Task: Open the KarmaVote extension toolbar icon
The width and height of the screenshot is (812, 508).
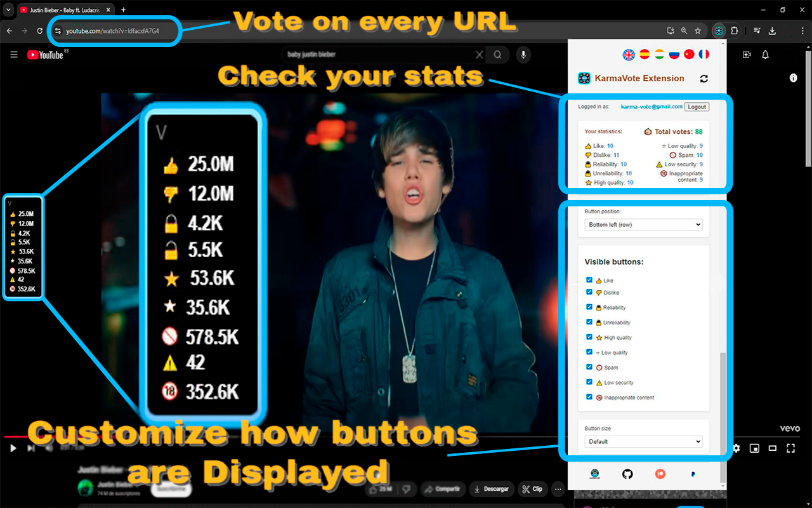Action: [x=719, y=30]
